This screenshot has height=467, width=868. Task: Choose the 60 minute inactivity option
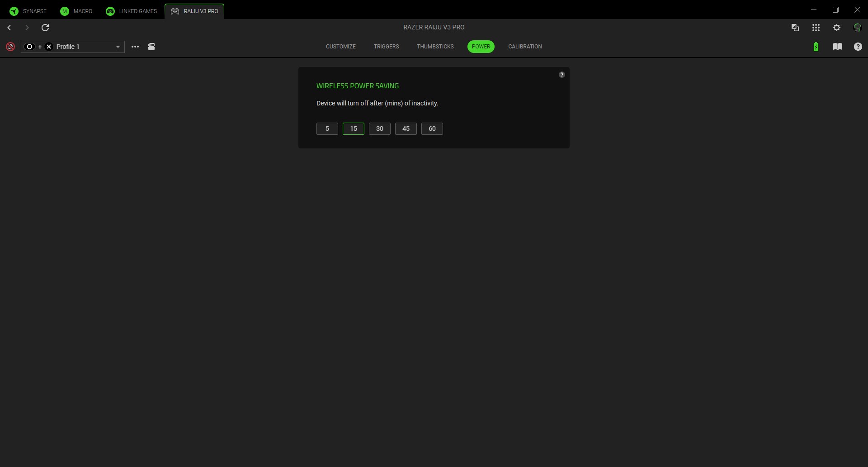tap(432, 129)
